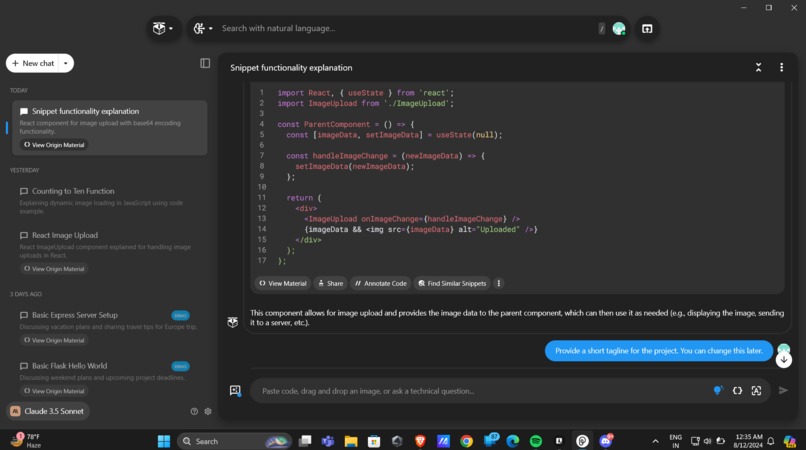Send the message with the arrow icon

(783, 390)
